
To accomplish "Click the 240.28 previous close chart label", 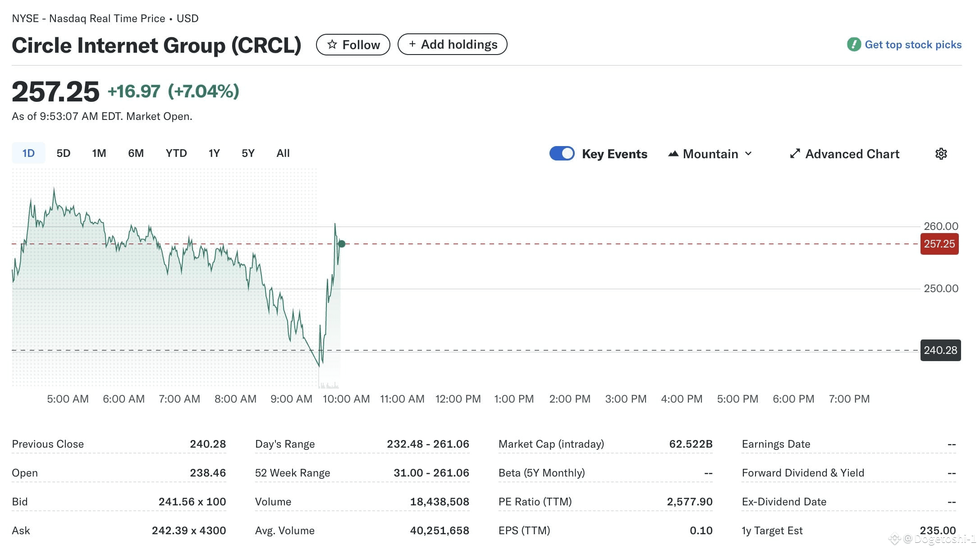I will click(x=940, y=350).
